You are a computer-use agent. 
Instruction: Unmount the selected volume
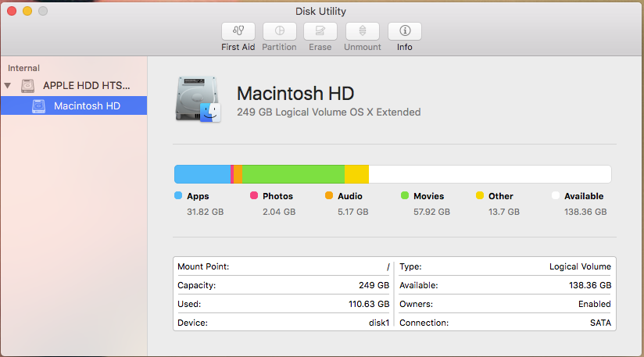[363, 31]
